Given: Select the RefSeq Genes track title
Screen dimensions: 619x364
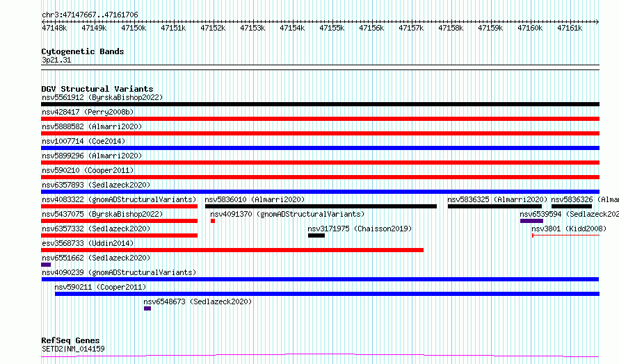Looking at the screenshot, I should click(x=70, y=340).
